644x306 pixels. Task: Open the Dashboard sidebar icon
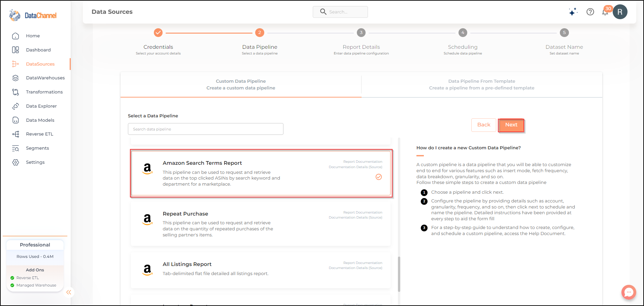point(15,50)
